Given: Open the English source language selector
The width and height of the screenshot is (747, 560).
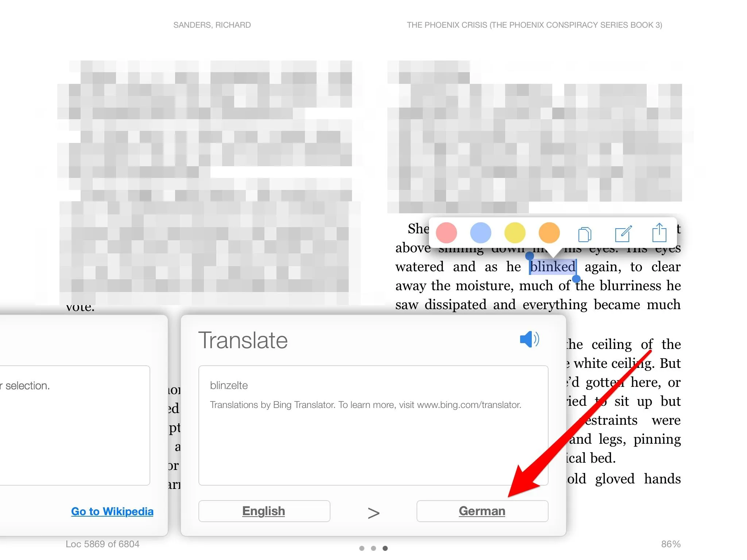Looking at the screenshot, I should click(264, 511).
